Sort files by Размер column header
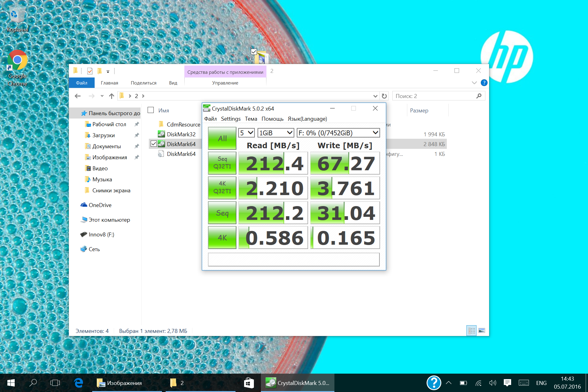This screenshot has height=392, width=588. pos(419,111)
